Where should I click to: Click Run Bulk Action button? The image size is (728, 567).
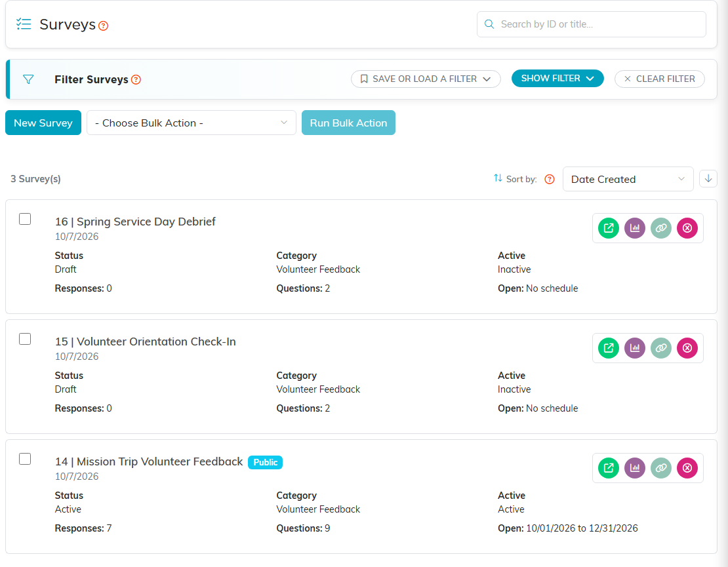coord(348,123)
